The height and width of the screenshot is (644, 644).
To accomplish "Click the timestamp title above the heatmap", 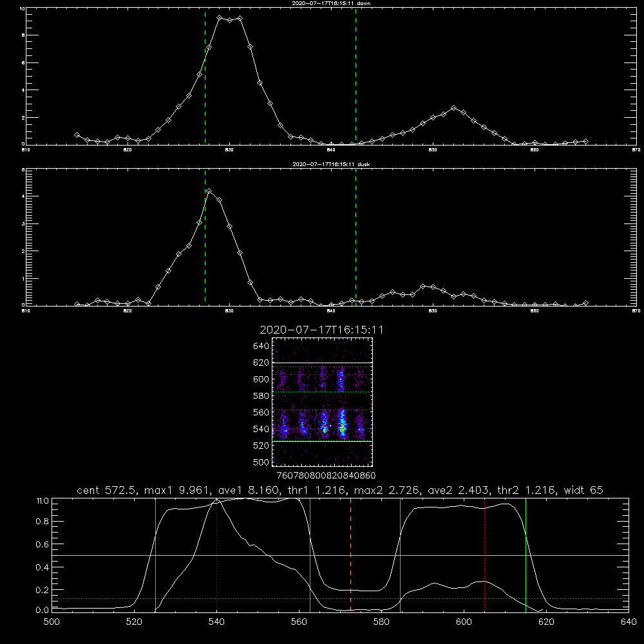I will (321, 330).
